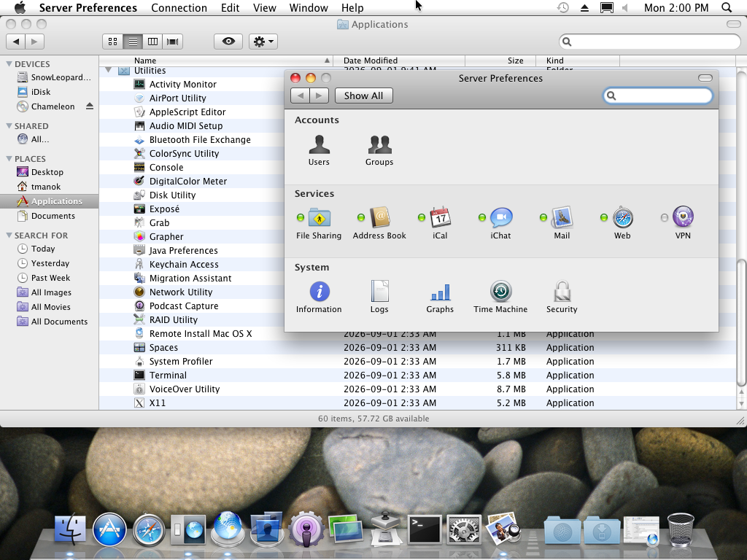Open the Groups preference pane
Image resolution: width=747 pixels, height=560 pixels.
pyautogui.click(x=379, y=149)
